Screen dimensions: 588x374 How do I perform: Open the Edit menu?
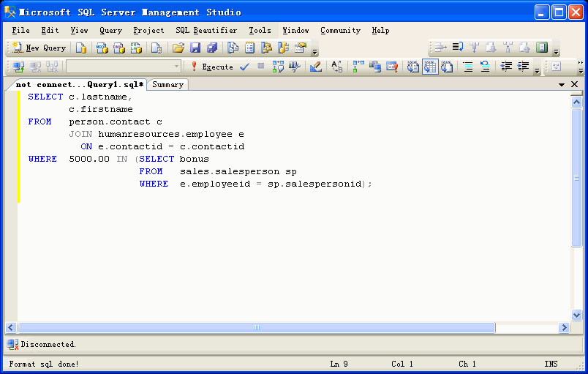[50, 31]
